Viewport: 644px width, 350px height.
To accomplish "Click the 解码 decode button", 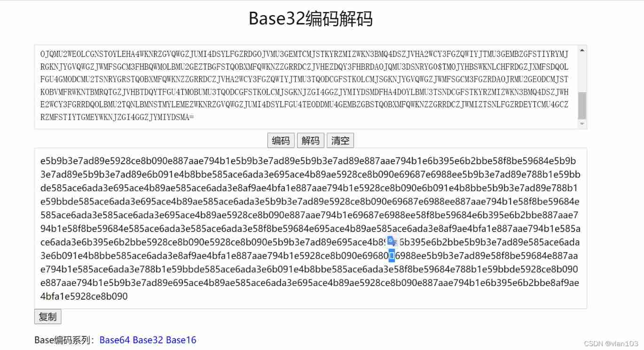I will coord(311,140).
